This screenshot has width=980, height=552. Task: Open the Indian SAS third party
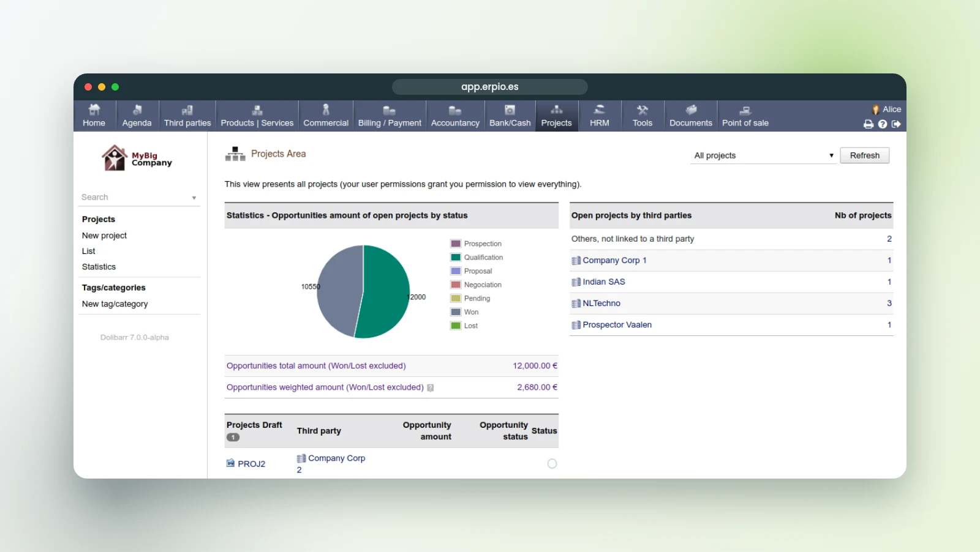click(604, 282)
